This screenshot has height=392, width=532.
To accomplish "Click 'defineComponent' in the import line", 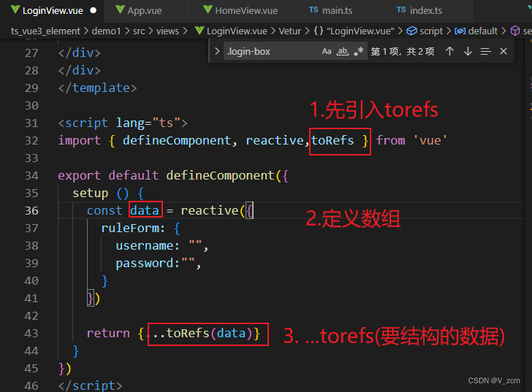I will point(177,140).
